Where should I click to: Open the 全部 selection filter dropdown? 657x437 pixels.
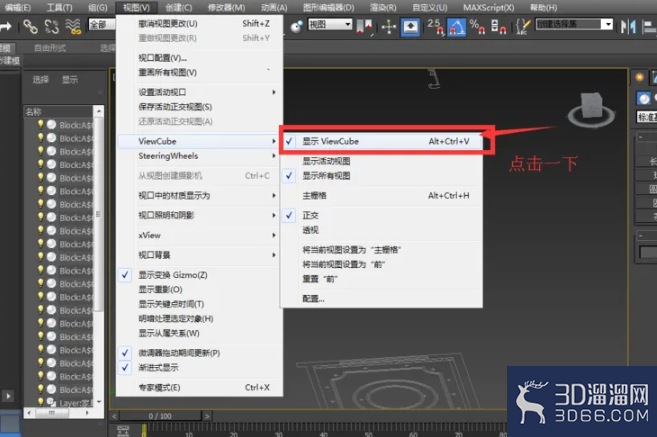tap(101, 25)
